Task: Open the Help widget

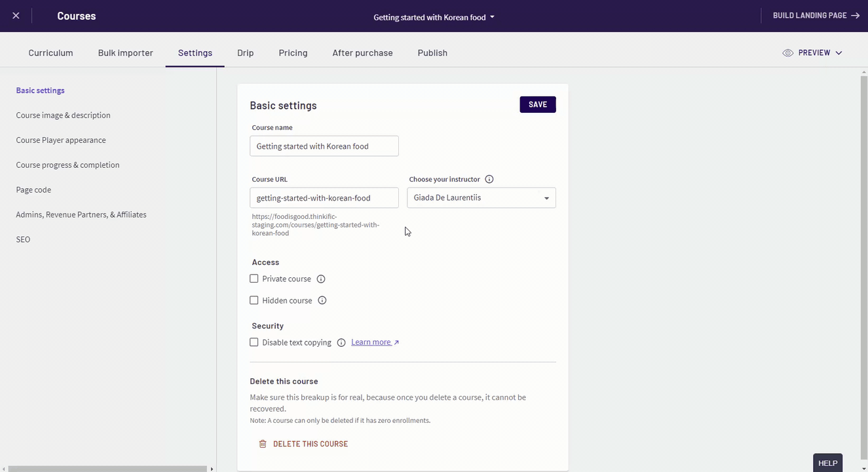Action: point(827,463)
